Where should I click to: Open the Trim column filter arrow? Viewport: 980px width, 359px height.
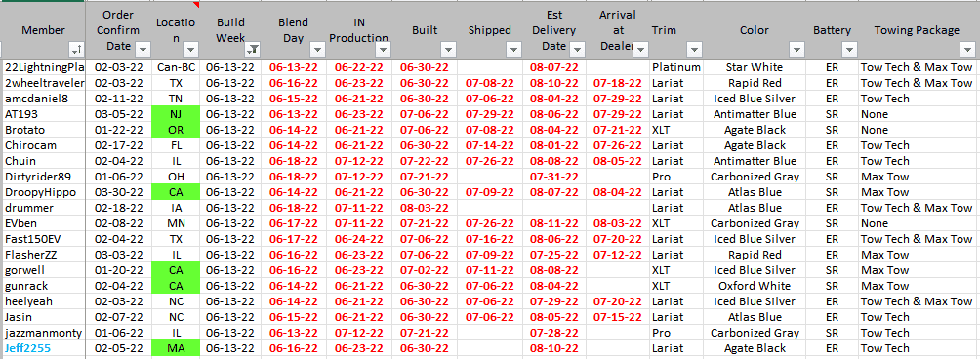coord(694,50)
